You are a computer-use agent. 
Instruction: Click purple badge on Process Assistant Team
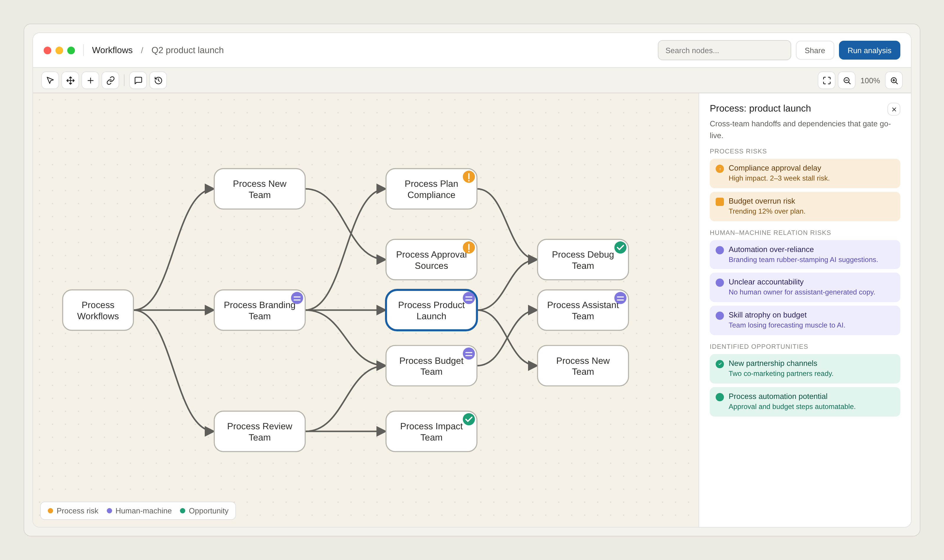[x=620, y=298]
